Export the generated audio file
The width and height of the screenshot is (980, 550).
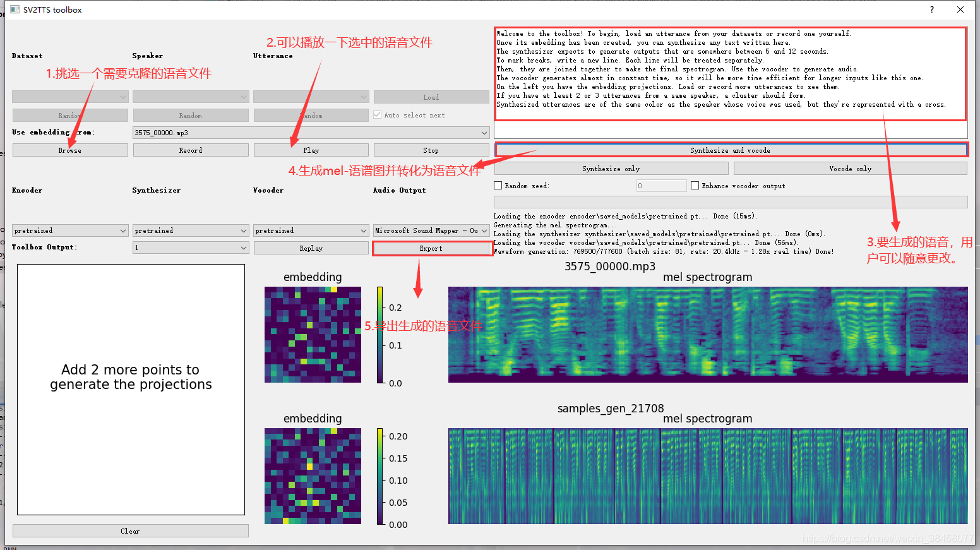(x=431, y=248)
